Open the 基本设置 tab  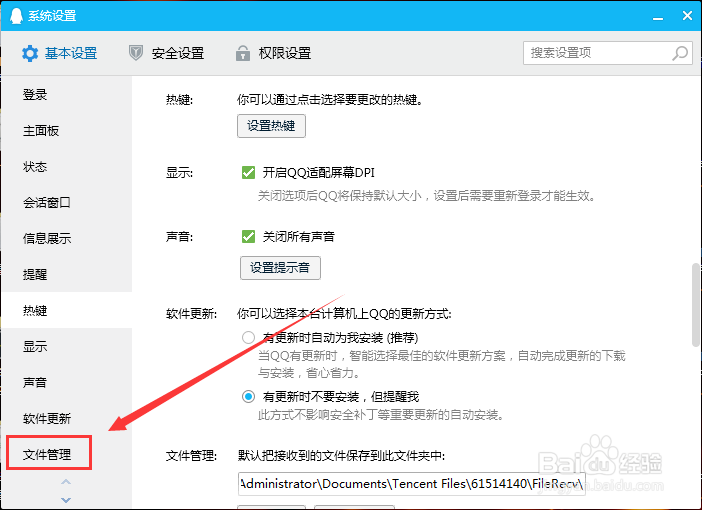tap(60, 53)
